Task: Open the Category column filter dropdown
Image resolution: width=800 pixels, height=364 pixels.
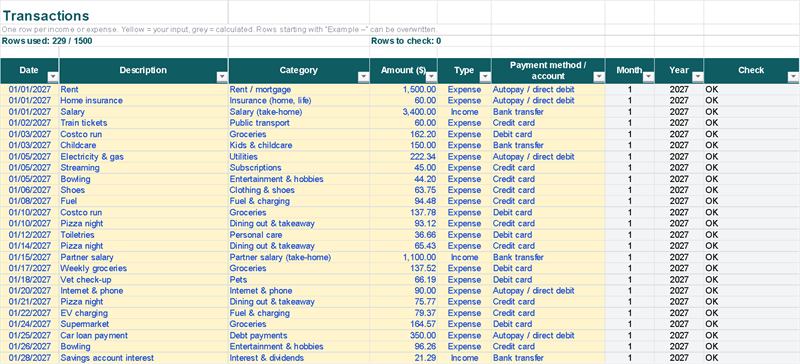Action: click(363, 77)
